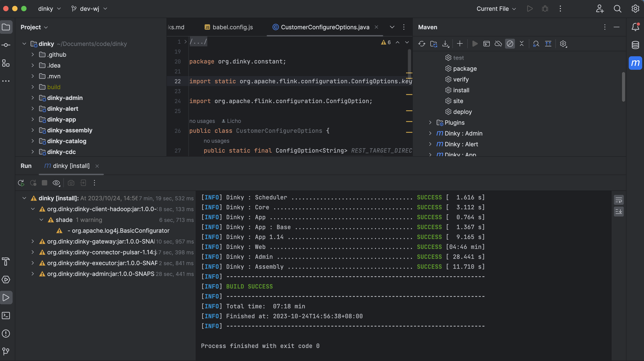Open the Terminal tool window
Viewport: 644px width, 361px height.
(6, 316)
